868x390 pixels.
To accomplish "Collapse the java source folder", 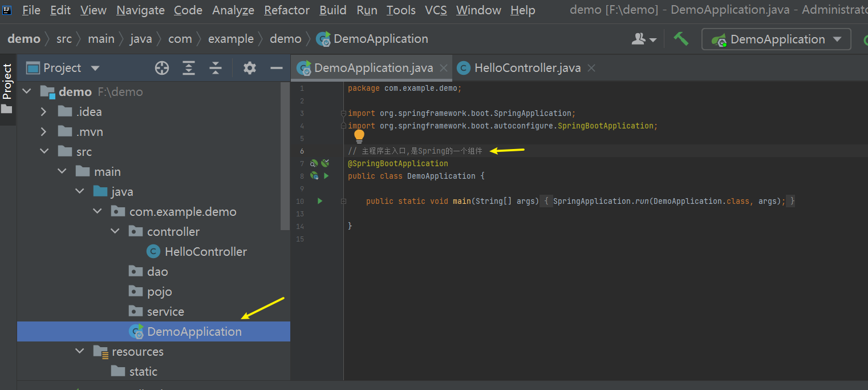I will tap(80, 192).
